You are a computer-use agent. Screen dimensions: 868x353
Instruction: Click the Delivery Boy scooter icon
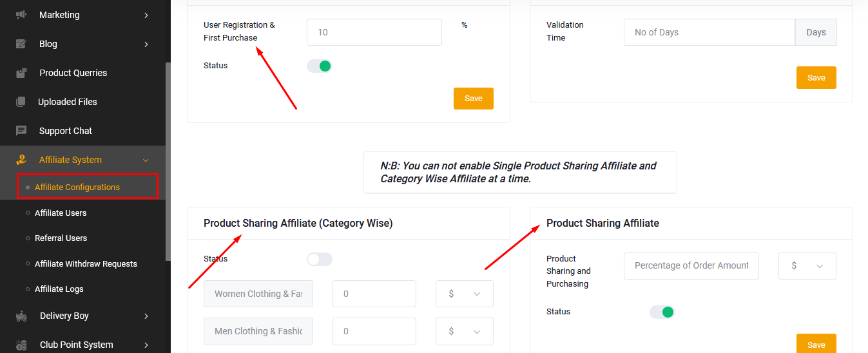tap(21, 316)
